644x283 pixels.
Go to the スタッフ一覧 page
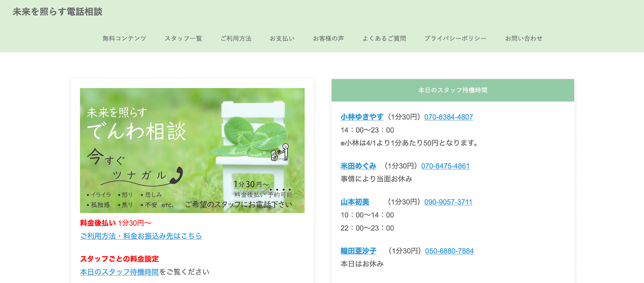click(x=183, y=38)
